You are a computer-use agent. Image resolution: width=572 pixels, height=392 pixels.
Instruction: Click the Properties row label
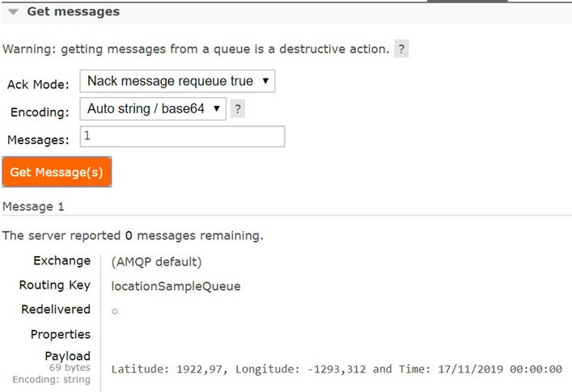61,335
